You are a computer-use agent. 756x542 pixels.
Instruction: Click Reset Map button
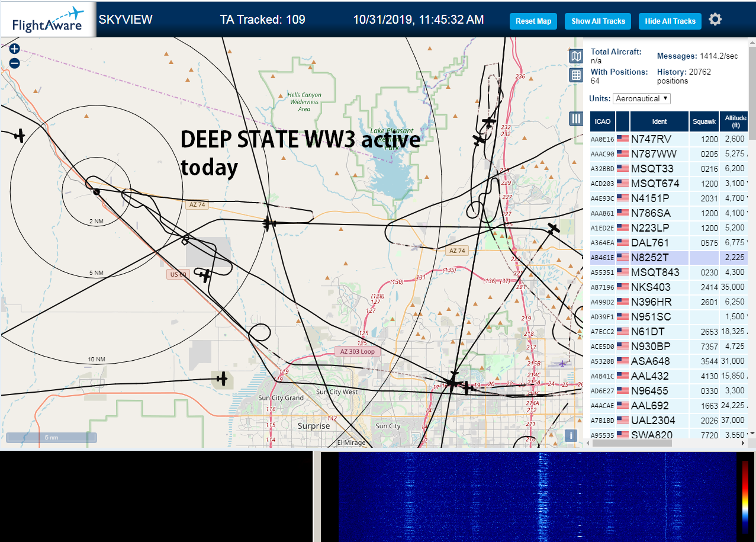click(533, 21)
